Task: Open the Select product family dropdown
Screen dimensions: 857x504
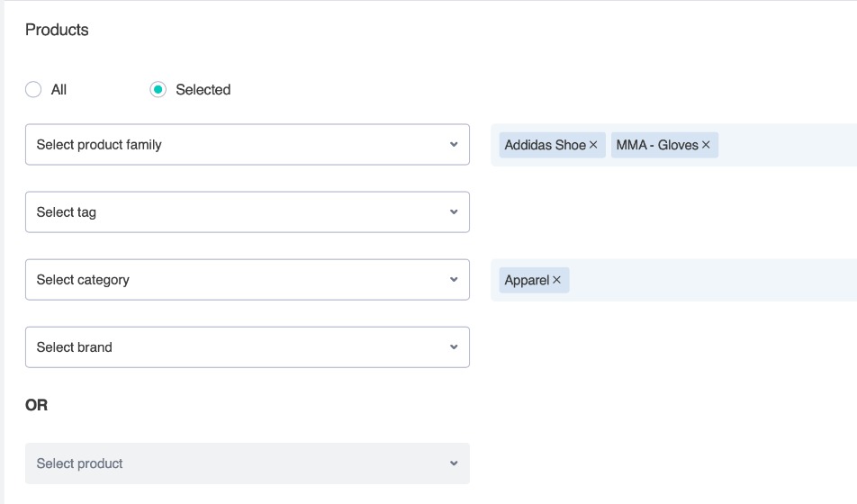Action: [247, 145]
